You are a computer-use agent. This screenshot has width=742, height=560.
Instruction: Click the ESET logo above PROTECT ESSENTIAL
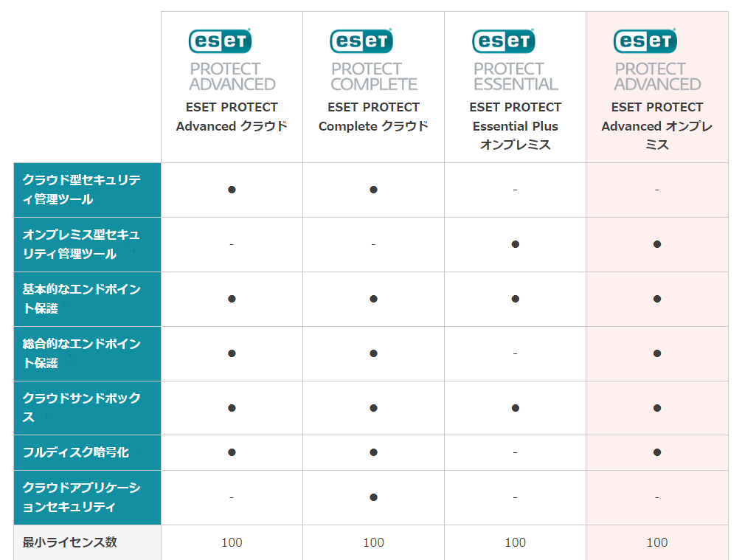click(504, 41)
